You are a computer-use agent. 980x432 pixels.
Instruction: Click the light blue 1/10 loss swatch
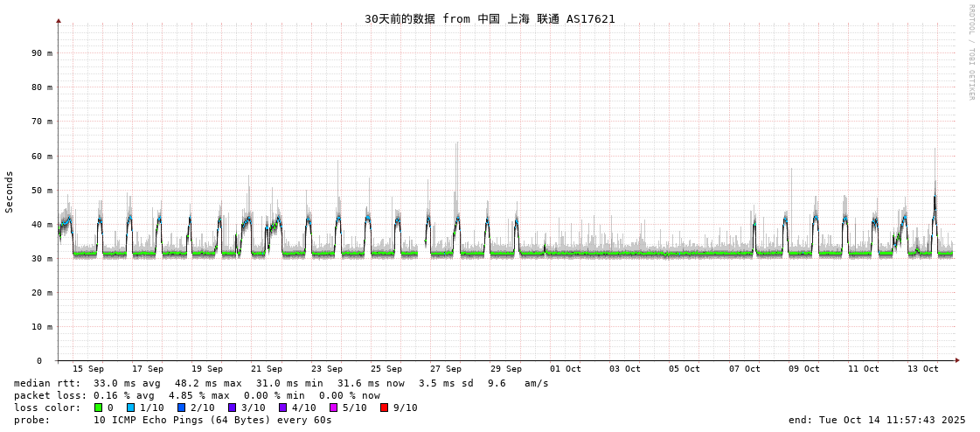coord(130,408)
